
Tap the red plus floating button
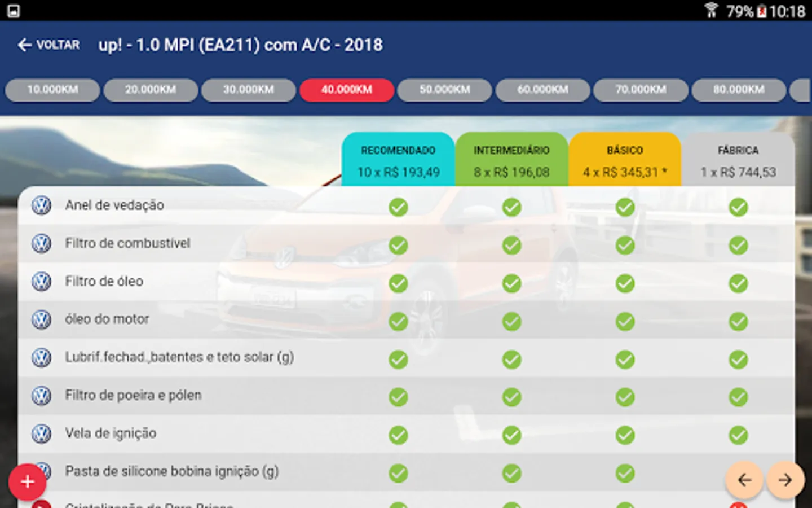click(x=27, y=481)
